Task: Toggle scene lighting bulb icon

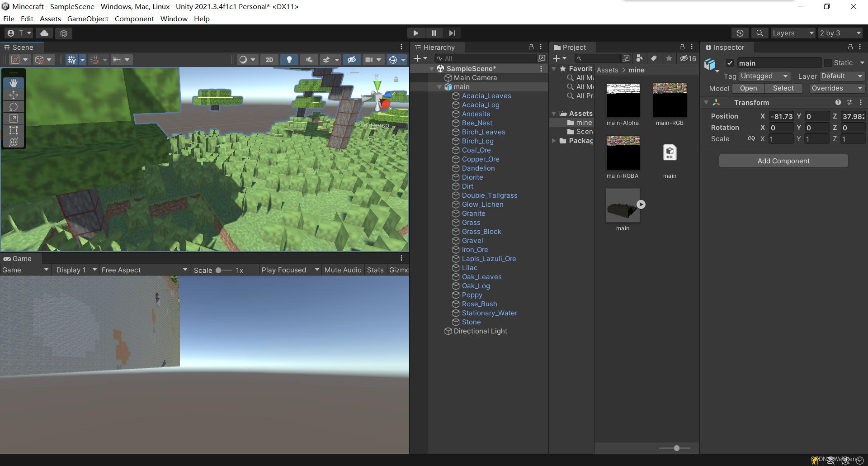Action: point(289,60)
